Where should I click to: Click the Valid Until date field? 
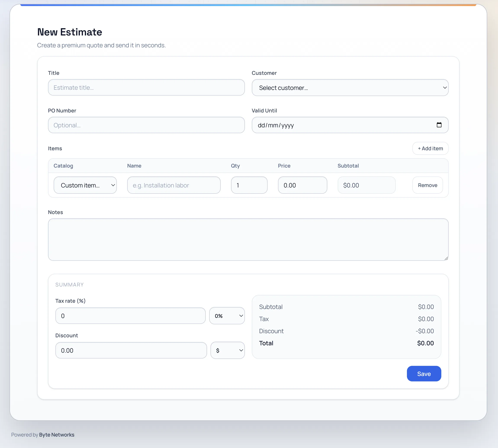click(340, 125)
